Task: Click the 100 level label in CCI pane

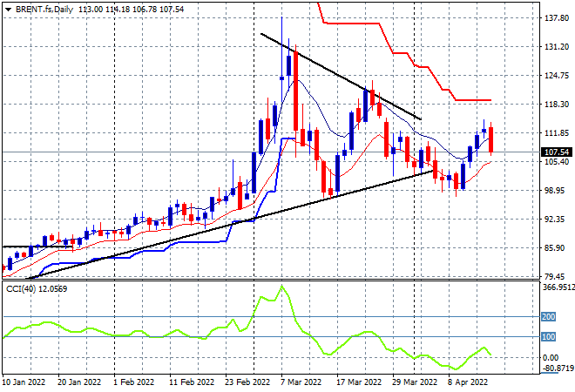Action: click(x=548, y=336)
